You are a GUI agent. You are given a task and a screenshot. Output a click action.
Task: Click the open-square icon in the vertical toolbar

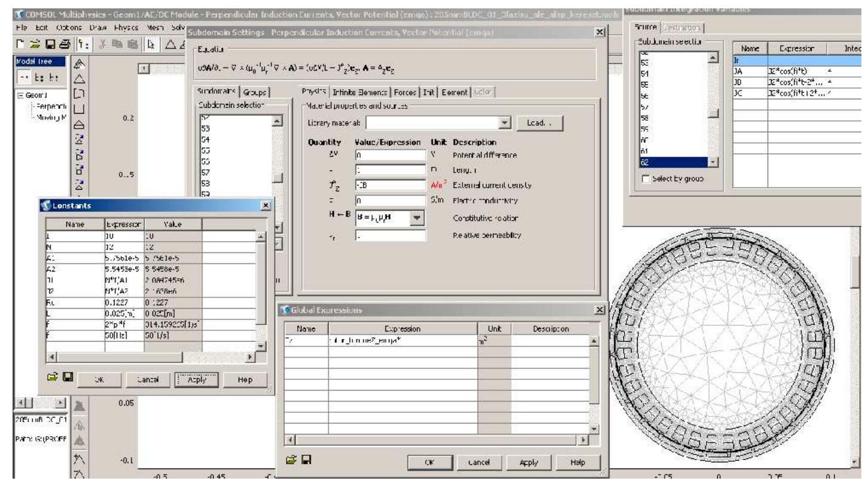coord(80,109)
